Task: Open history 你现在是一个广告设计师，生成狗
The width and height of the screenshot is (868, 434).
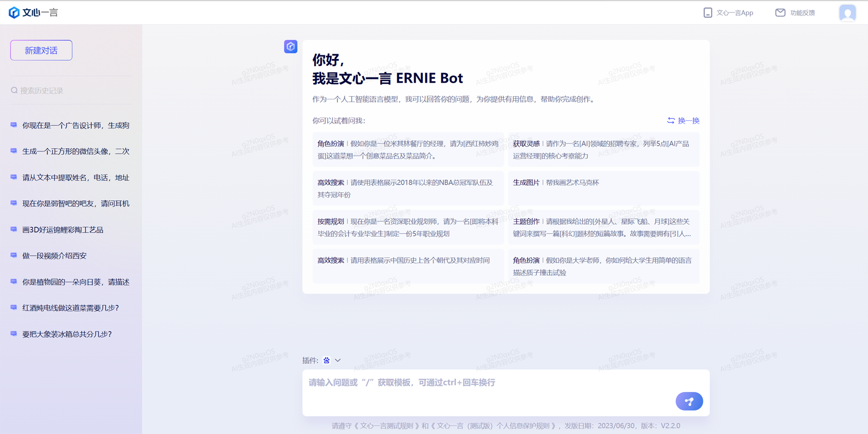Action: 76,125
